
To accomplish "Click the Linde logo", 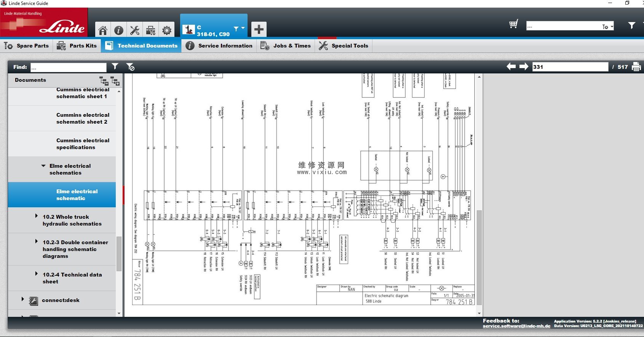I will [44, 23].
